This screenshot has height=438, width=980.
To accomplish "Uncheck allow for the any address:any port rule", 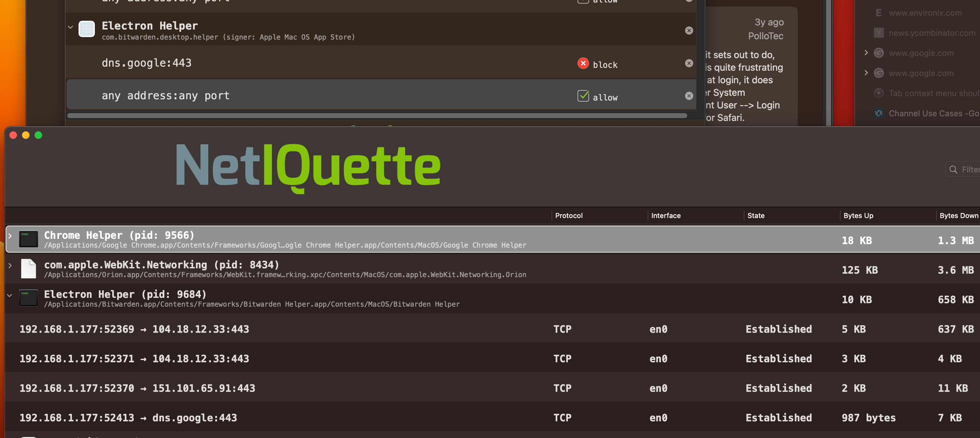I will [x=583, y=96].
